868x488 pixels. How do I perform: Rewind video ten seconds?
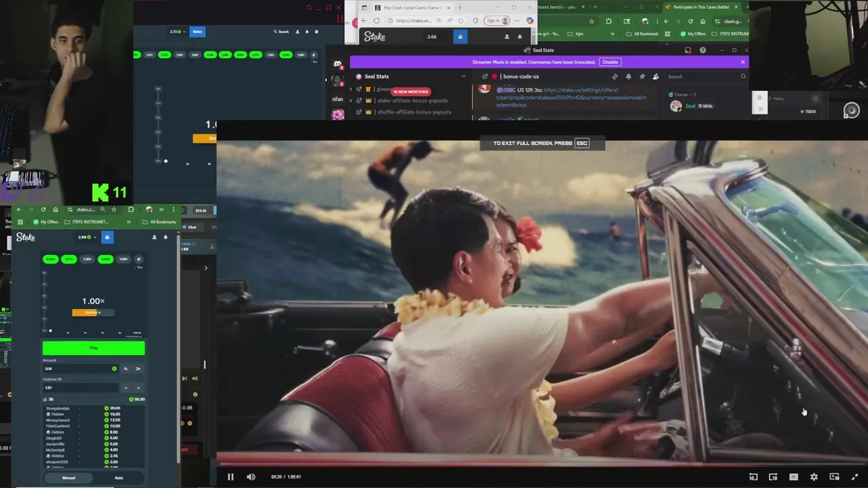coord(753,476)
